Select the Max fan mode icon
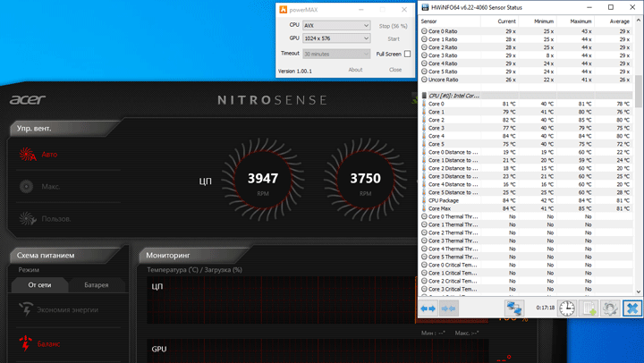644x363 pixels. tap(26, 187)
